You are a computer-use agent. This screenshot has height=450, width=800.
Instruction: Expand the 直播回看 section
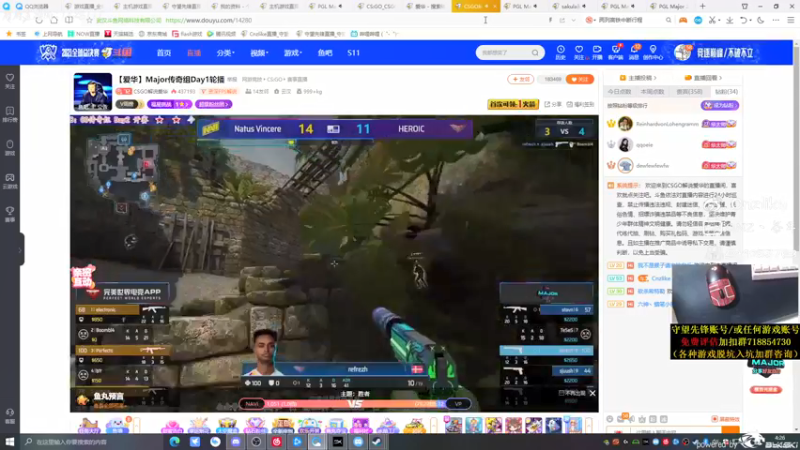pyautogui.click(x=704, y=78)
